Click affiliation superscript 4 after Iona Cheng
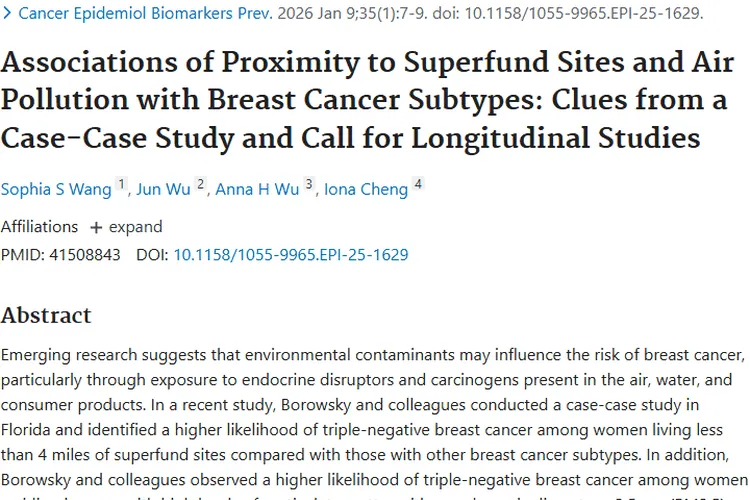This screenshot has height=500, width=750. (418, 185)
